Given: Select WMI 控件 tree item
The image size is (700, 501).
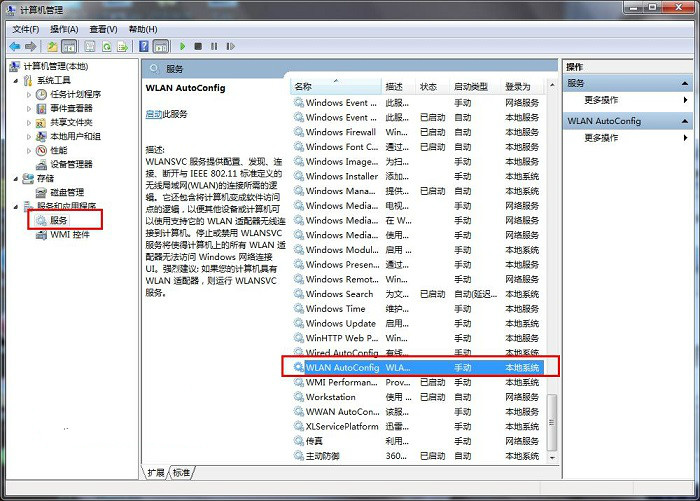Looking at the screenshot, I should (x=69, y=234).
